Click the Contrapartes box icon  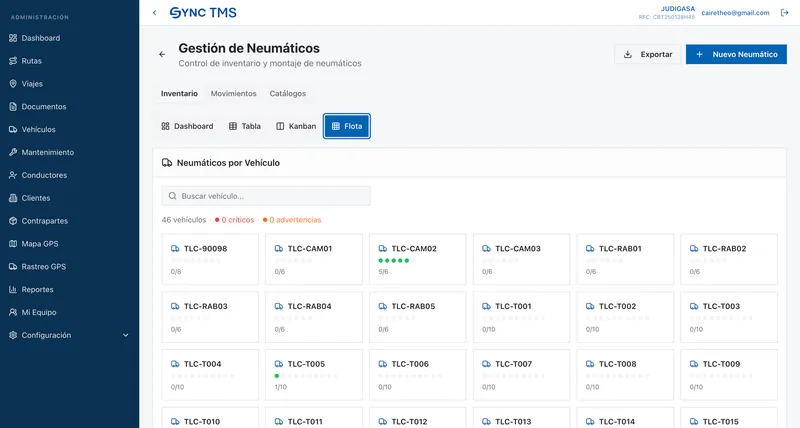pos(13,221)
